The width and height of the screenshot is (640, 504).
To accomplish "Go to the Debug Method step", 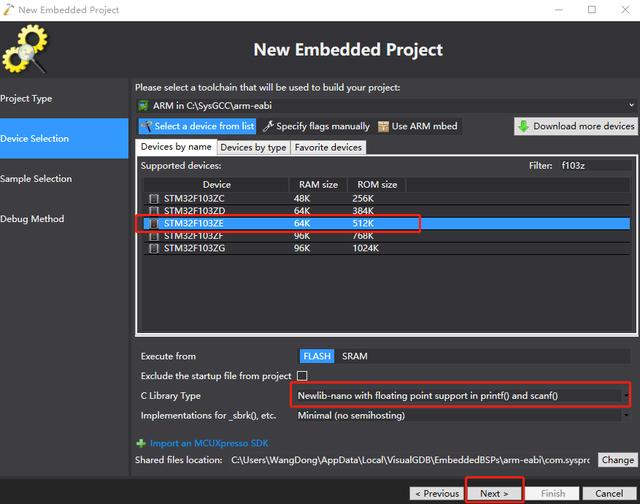I will [x=64, y=219].
